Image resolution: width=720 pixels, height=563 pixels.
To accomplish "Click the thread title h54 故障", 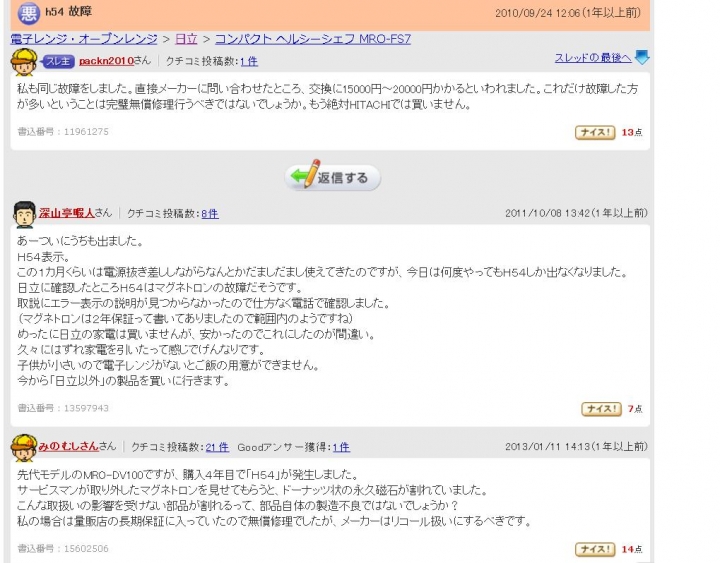I will click(x=69, y=11).
